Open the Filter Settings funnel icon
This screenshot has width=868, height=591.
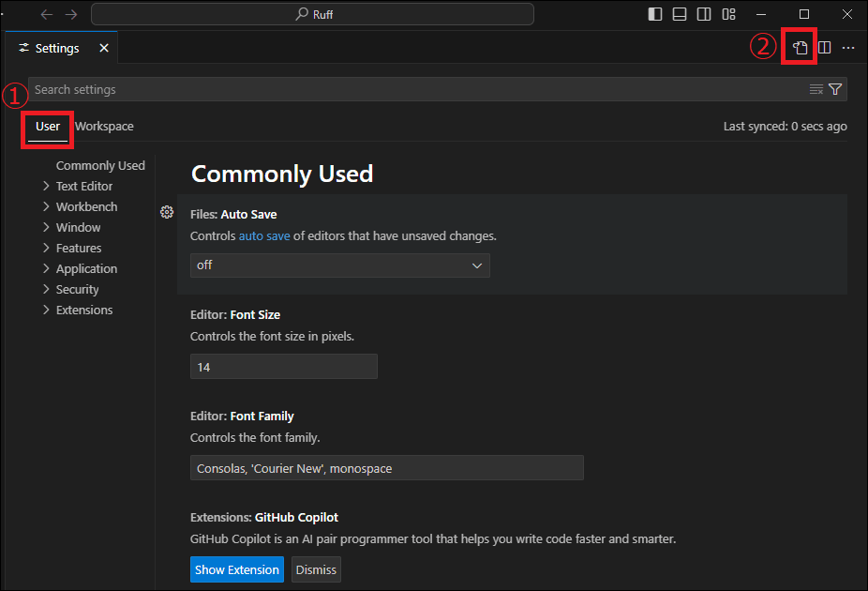point(835,89)
